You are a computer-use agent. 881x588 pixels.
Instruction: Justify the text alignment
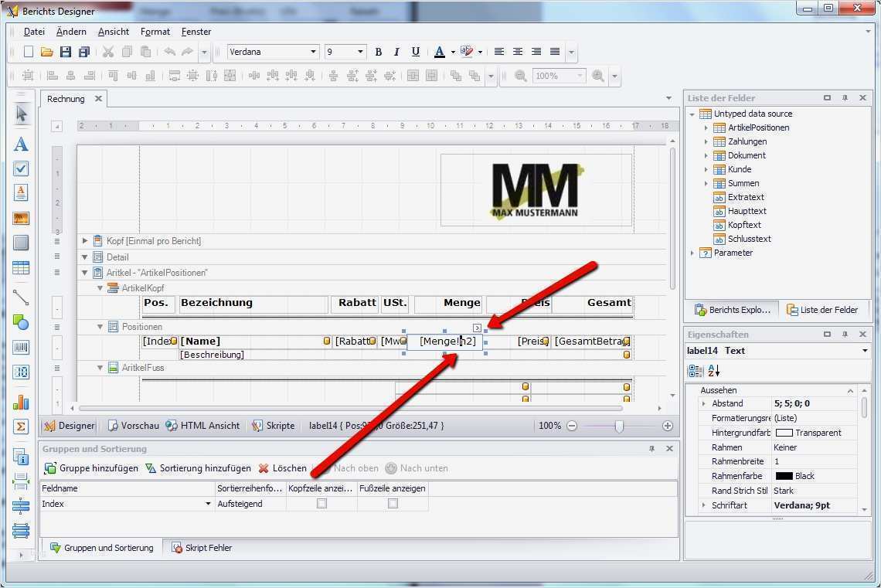pos(555,52)
